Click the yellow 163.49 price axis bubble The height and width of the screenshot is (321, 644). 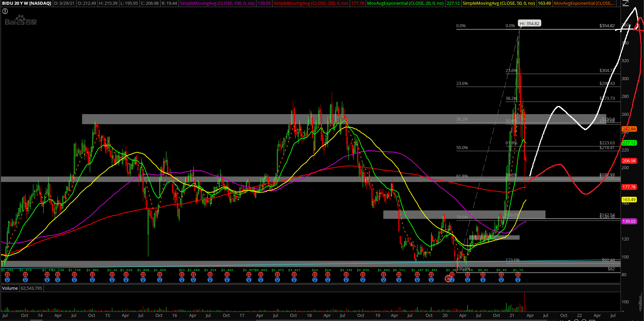pyautogui.click(x=629, y=200)
